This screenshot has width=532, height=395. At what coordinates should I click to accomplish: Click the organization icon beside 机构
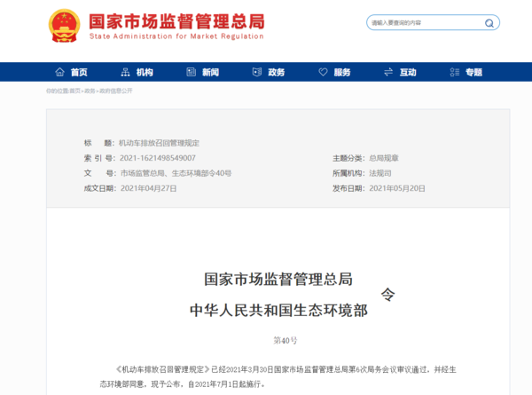(x=126, y=72)
